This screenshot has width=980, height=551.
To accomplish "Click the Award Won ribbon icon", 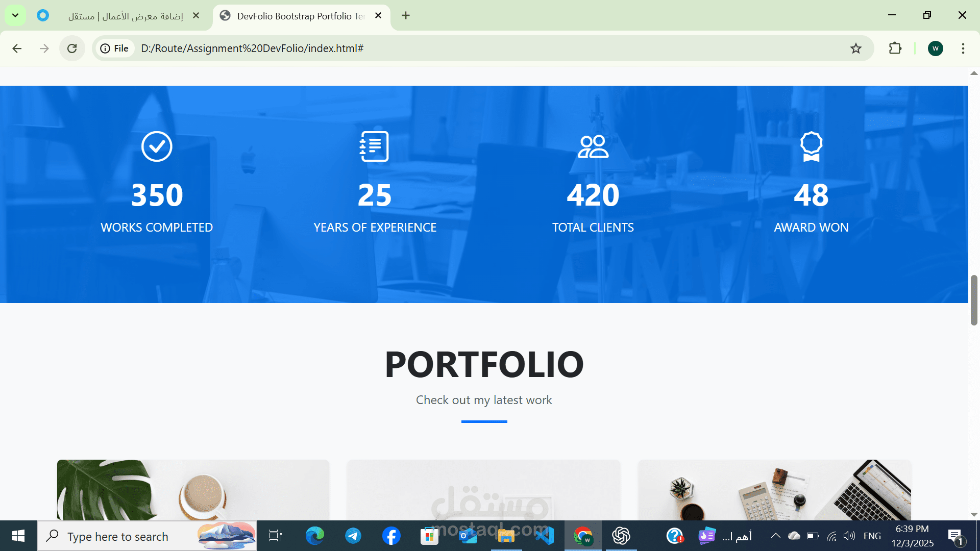I will [811, 146].
